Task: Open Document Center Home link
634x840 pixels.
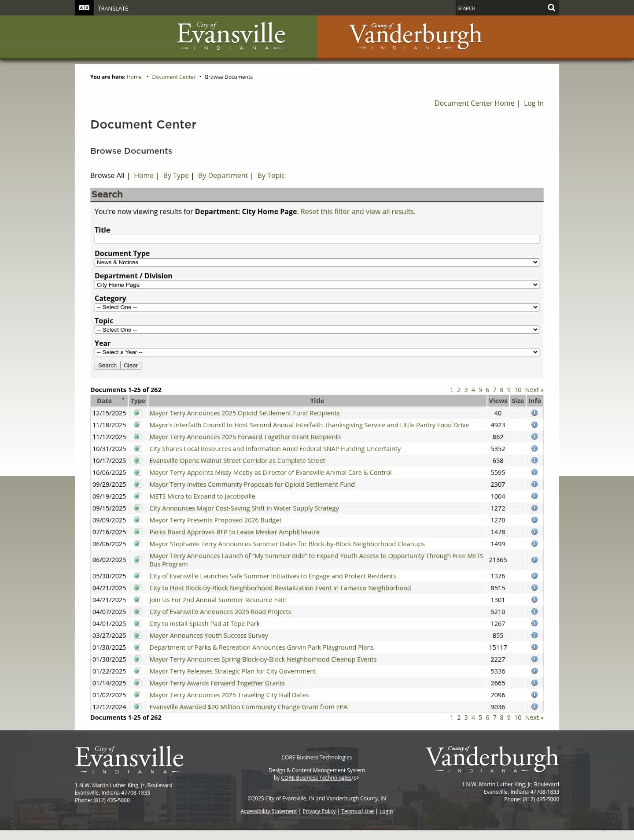Action: tap(474, 103)
